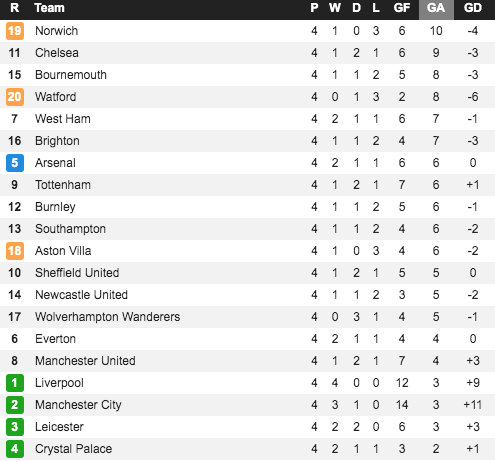Click the Sheffield United row

coord(247,273)
